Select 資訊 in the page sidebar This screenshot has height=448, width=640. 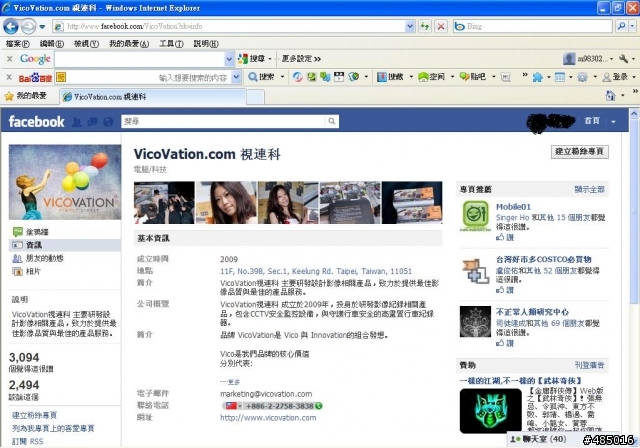[64, 245]
